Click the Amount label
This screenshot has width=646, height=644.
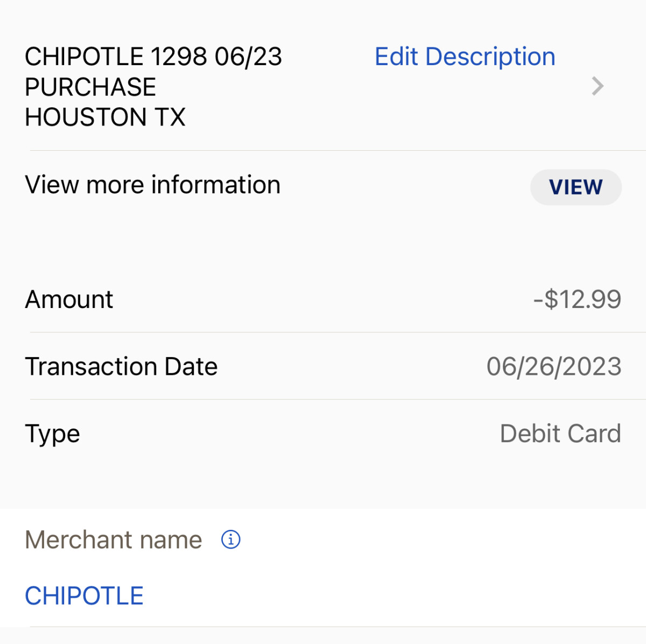point(69,299)
